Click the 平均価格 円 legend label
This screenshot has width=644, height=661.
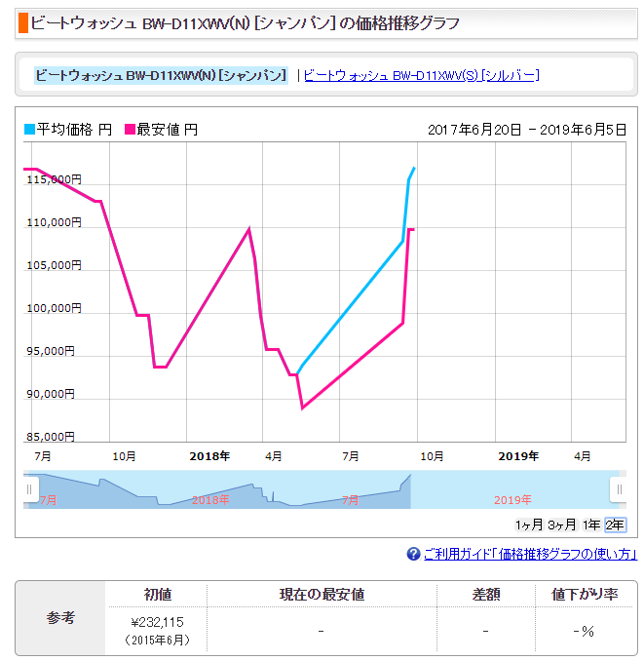74,129
